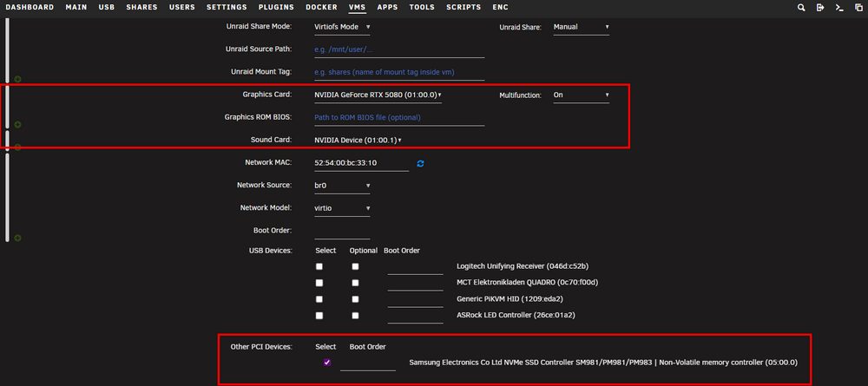The height and width of the screenshot is (386, 868).
Task: Click the network Boot Order field
Action: point(342,231)
